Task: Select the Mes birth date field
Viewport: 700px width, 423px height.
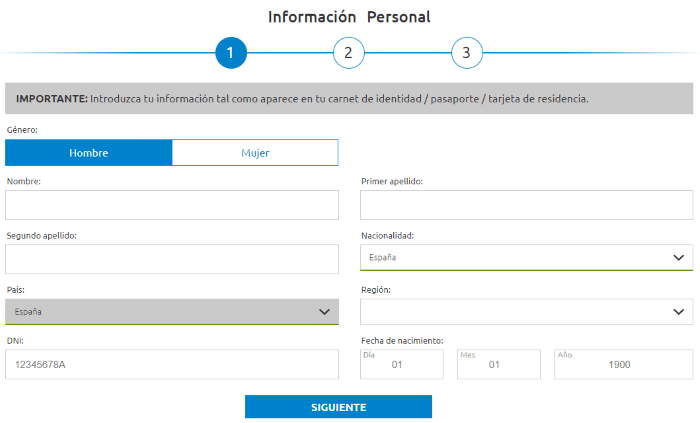Action: pos(498,365)
